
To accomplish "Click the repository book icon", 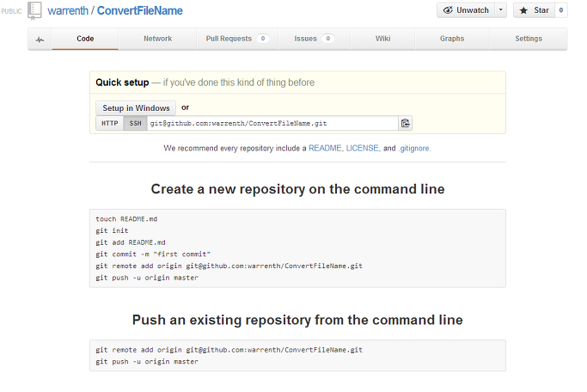I will click(x=34, y=10).
